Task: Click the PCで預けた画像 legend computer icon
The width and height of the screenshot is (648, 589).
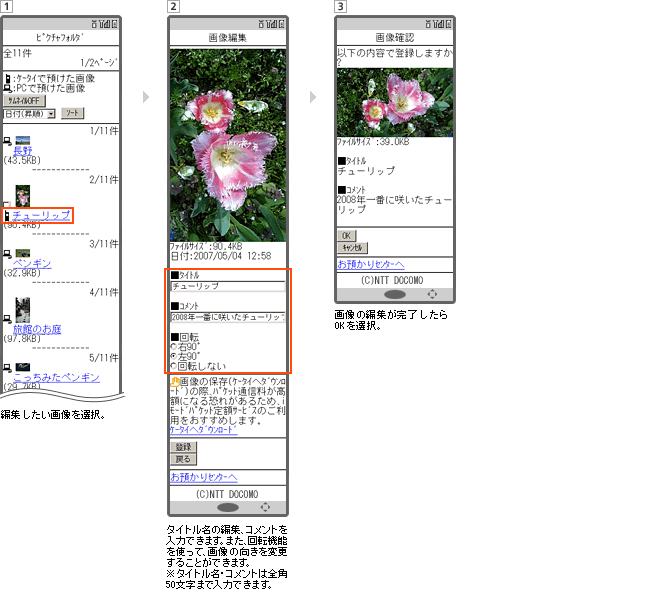Action: [7, 88]
